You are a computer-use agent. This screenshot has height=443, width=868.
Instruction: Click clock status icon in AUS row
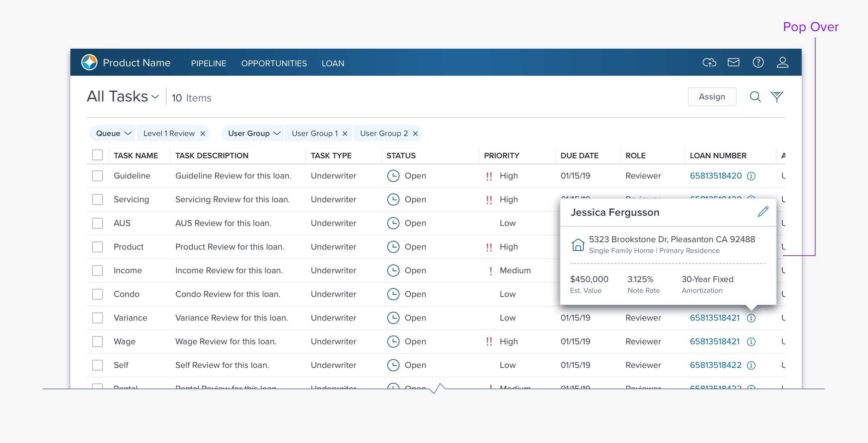393,223
